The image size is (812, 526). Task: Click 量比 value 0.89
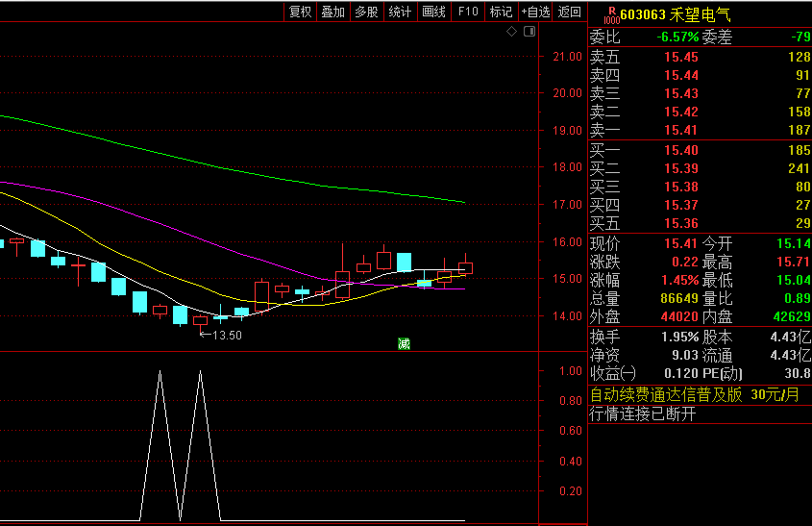pos(797,298)
